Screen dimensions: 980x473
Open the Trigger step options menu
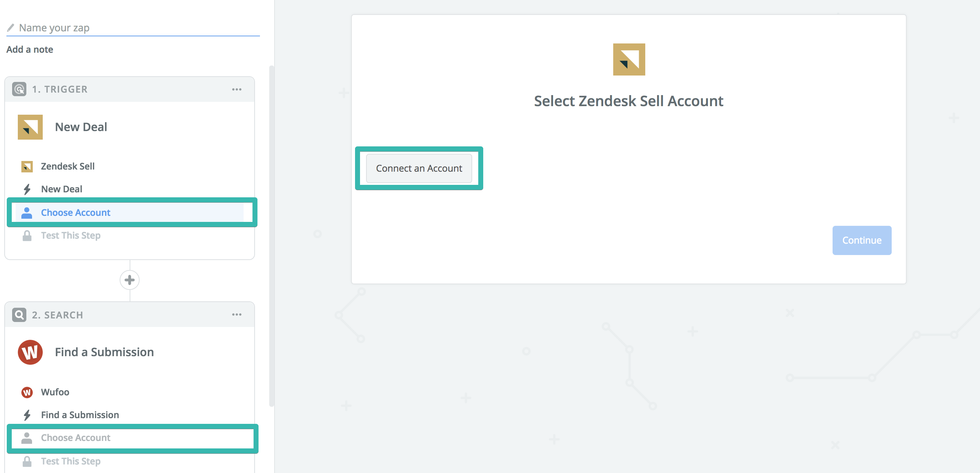pyautogui.click(x=236, y=89)
